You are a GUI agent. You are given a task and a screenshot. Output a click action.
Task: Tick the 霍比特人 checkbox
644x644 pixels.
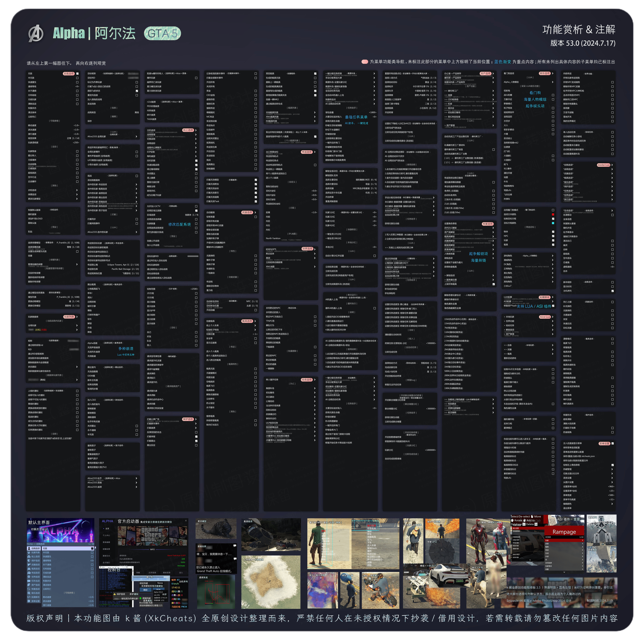tap(77, 156)
